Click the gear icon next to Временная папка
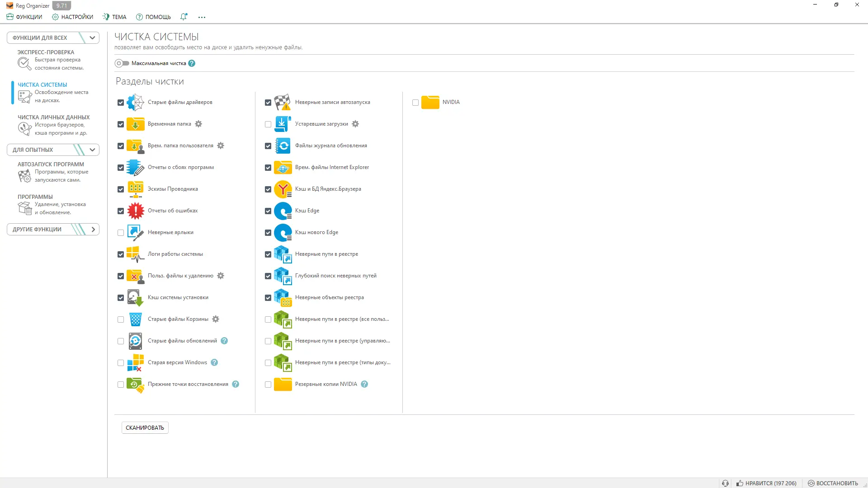868x488 pixels. click(198, 124)
